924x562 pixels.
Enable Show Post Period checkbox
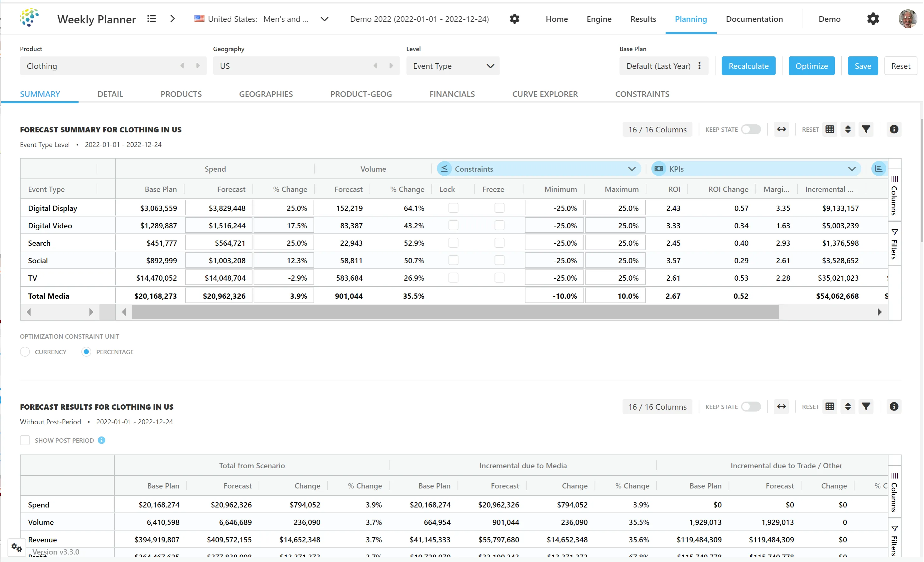point(25,440)
